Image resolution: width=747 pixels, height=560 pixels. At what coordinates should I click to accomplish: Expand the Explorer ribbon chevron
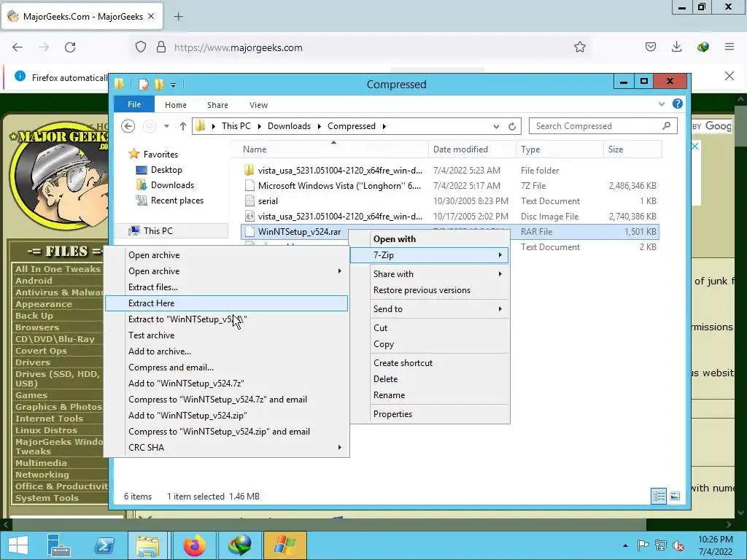661,104
